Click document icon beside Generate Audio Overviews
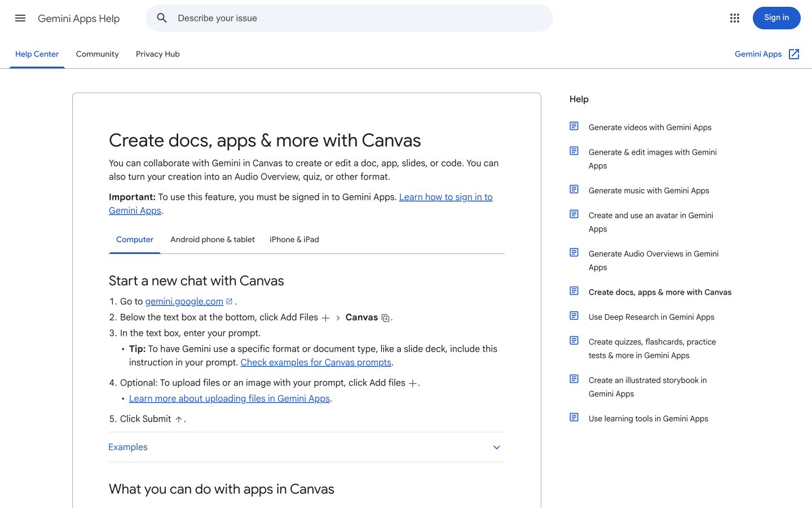Viewport: 812px width, 508px height. point(574,253)
